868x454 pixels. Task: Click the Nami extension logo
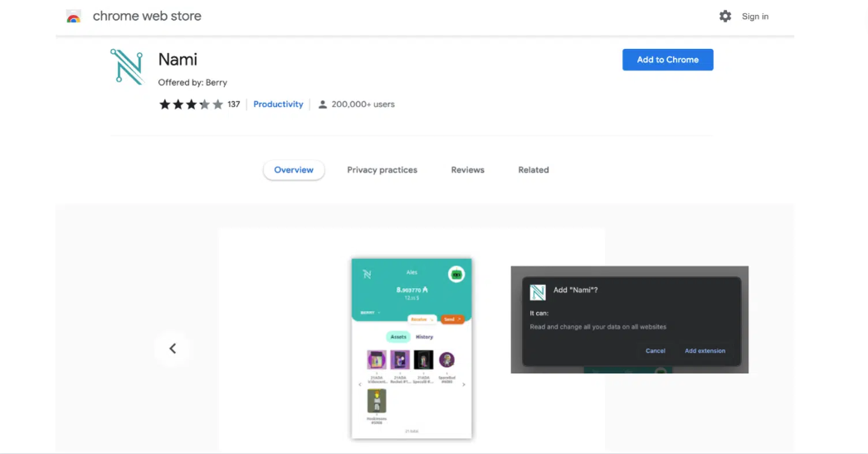(127, 66)
